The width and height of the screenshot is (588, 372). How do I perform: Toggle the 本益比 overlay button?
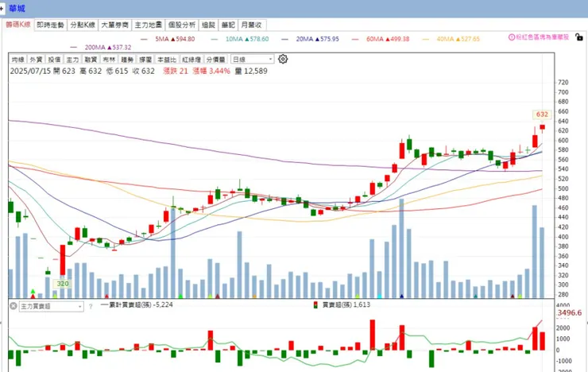pos(167,60)
